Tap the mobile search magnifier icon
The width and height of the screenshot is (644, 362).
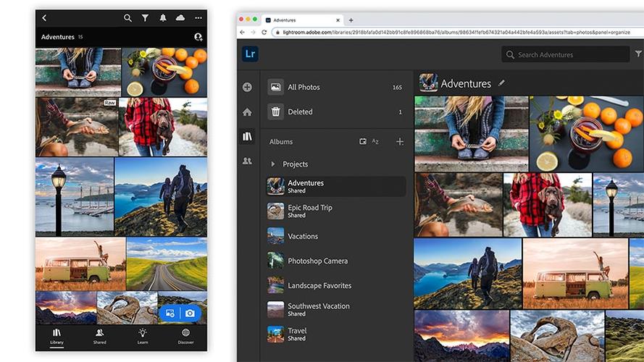point(127,18)
